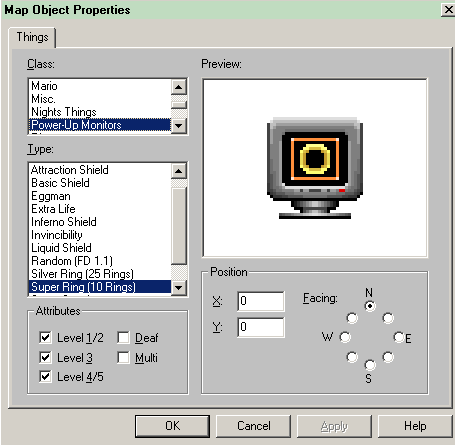Click the Type list scroll-up arrow
The height and width of the screenshot is (445, 455).
[x=179, y=171]
